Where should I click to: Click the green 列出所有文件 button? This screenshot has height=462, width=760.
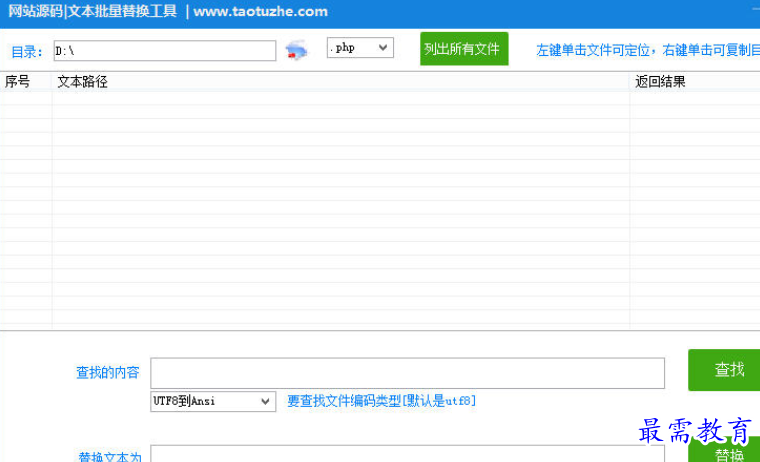coord(464,48)
